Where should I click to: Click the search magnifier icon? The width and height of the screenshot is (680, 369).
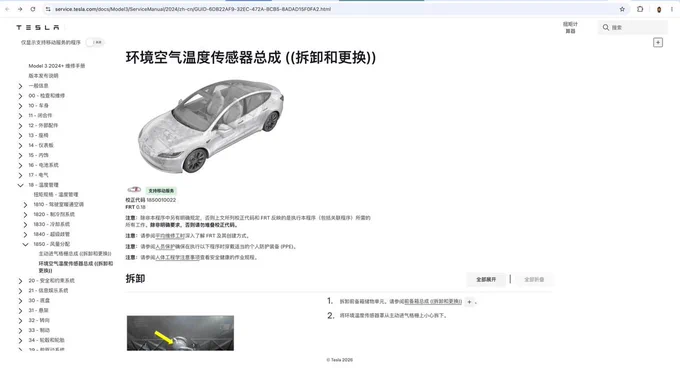tap(606, 27)
